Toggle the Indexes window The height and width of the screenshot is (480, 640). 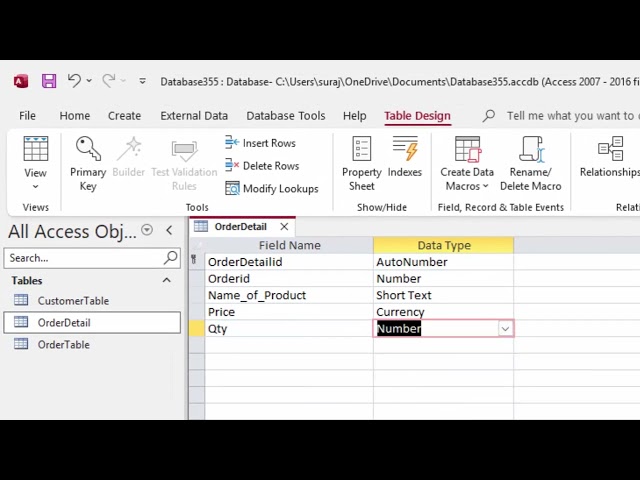click(405, 157)
